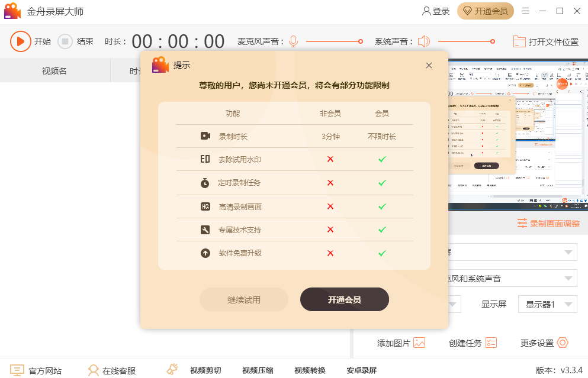
Task: Click the green check for 软件免费升级
Action: click(x=382, y=253)
